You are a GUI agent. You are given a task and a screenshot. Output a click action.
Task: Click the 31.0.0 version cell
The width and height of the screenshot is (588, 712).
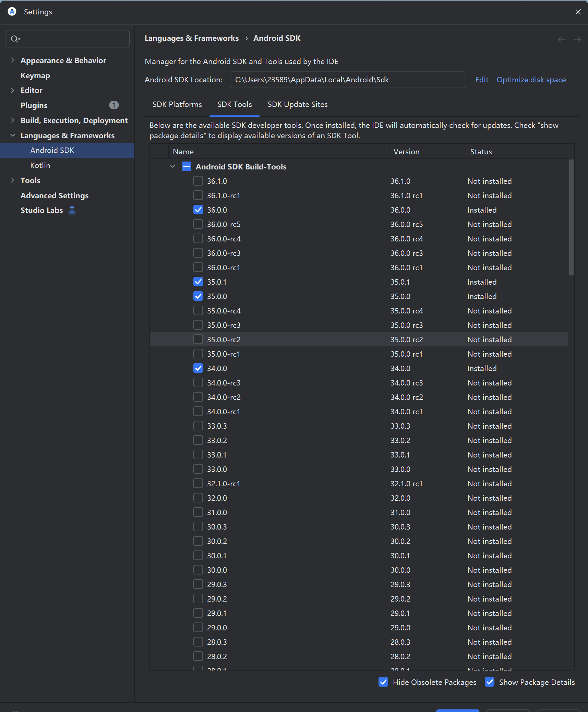click(x=400, y=512)
